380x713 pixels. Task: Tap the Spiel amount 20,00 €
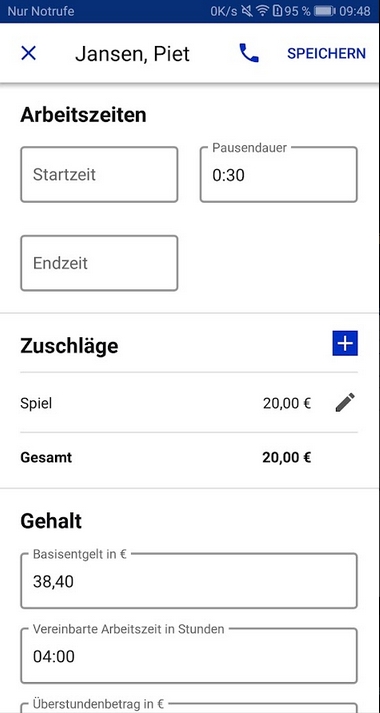click(x=287, y=403)
